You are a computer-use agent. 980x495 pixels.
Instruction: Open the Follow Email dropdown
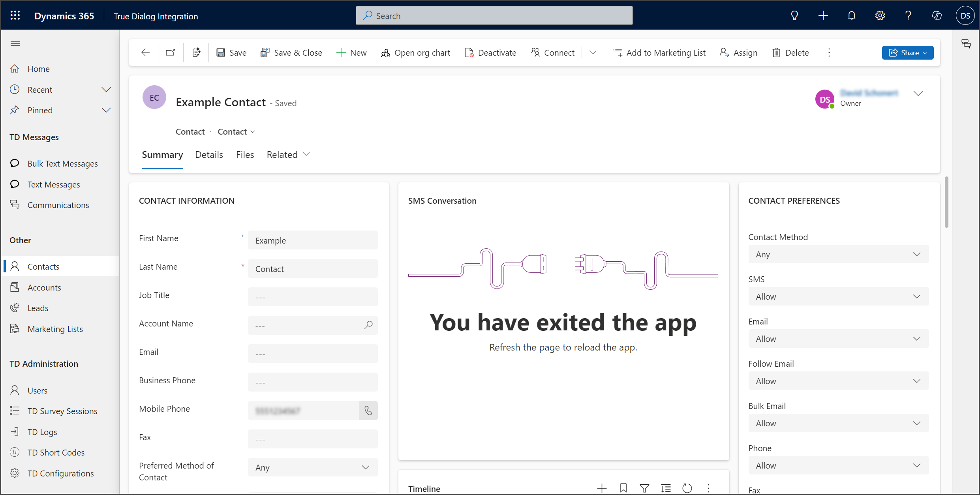[839, 381]
